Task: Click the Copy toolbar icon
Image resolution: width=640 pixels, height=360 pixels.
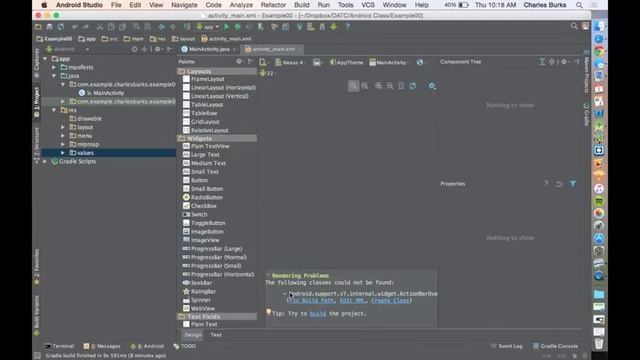Action: (111, 27)
